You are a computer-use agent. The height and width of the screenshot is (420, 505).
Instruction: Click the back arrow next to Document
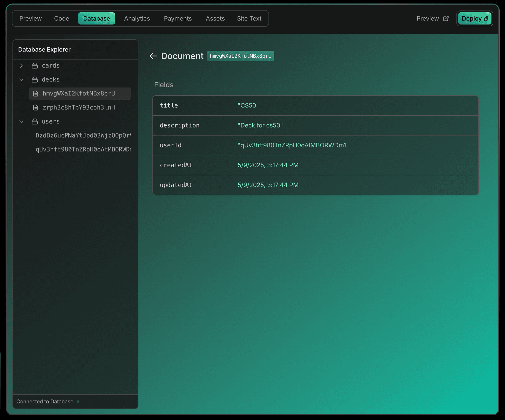coord(153,56)
